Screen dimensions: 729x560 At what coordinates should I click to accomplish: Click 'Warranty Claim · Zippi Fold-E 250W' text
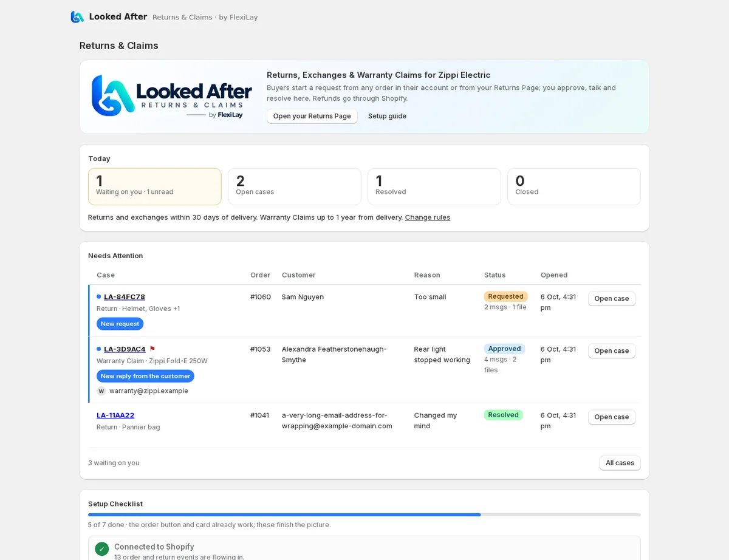pos(152,361)
